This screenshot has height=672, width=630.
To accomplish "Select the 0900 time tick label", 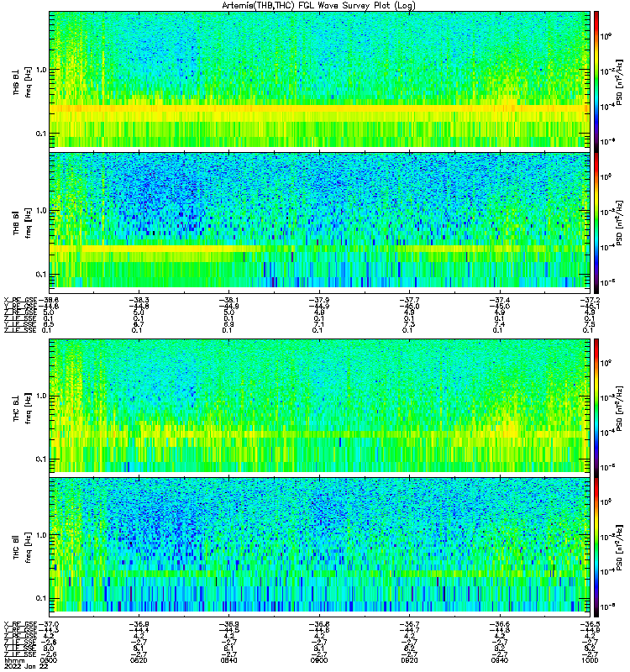I will click(x=319, y=660).
